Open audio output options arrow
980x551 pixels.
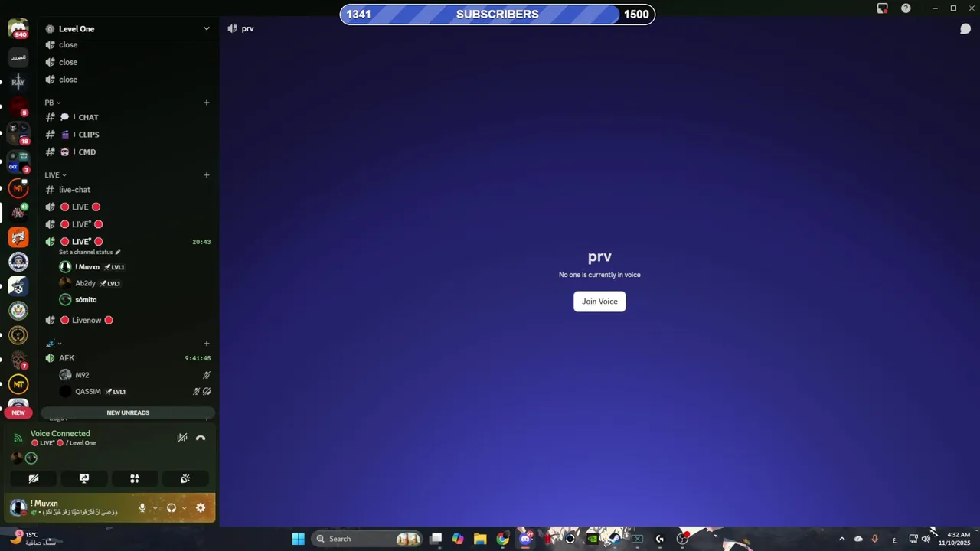click(x=184, y=507)
